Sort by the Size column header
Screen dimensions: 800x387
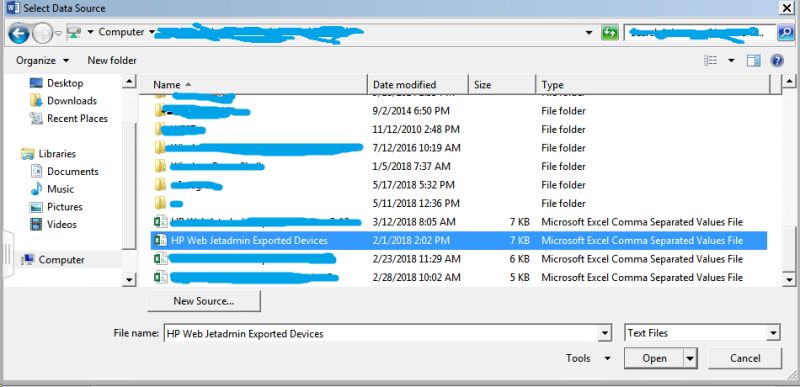(502, 85)
